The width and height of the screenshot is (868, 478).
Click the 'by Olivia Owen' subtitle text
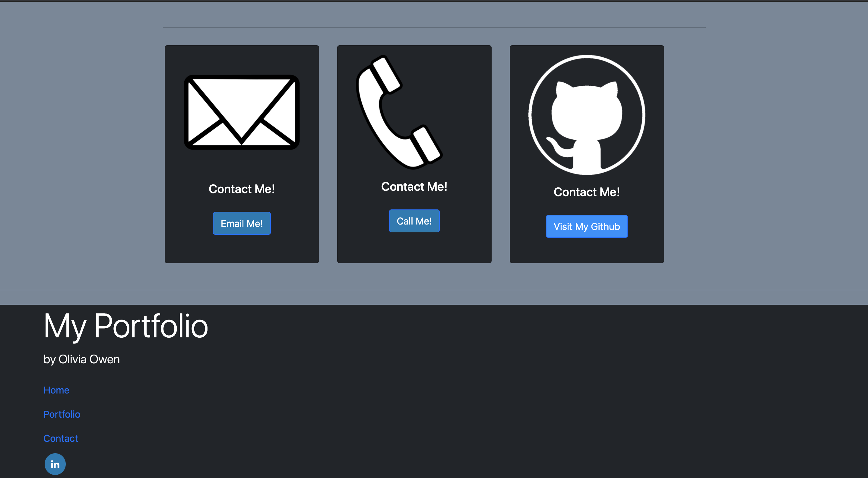[81, 359]
